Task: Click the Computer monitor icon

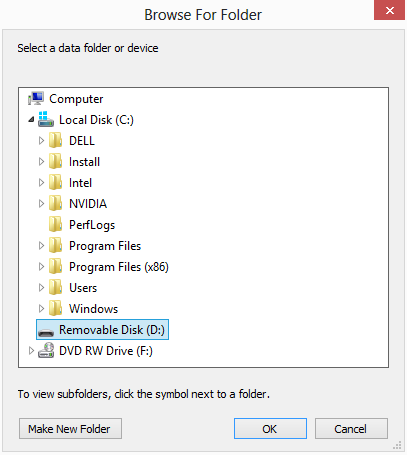Action: [x=36, y=99]
